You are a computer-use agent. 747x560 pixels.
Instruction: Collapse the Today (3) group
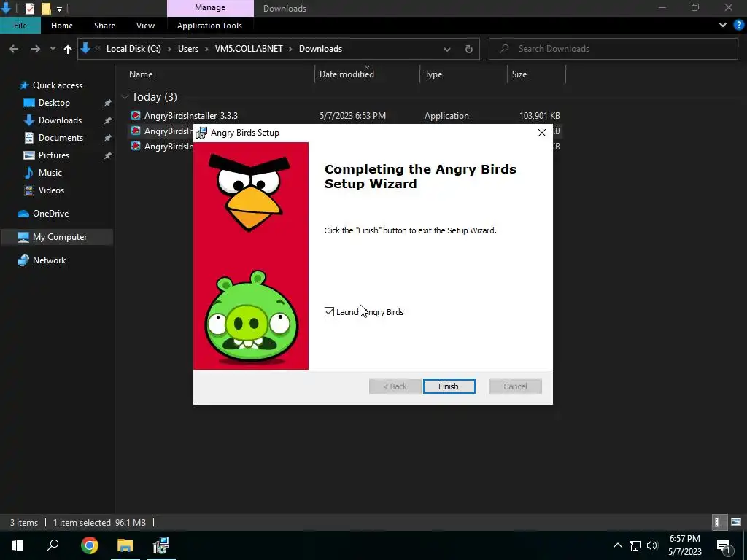(x=125, y=97)
